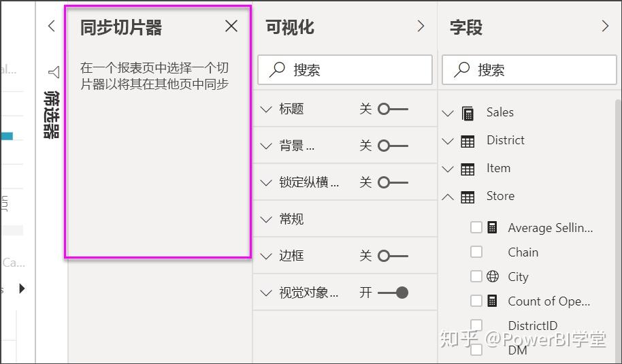Expand the Item table
The height and width of the screenshot is (364, 622).
(448, 169)
